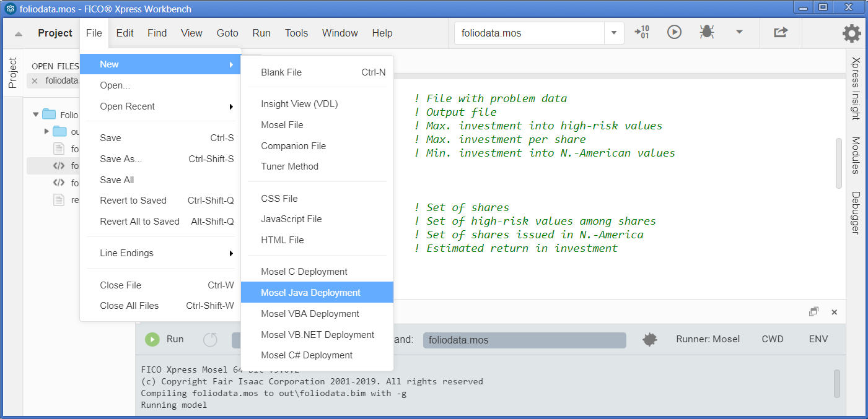
Task: Collapse the Folio project tree node
Action: pos(35,114)
